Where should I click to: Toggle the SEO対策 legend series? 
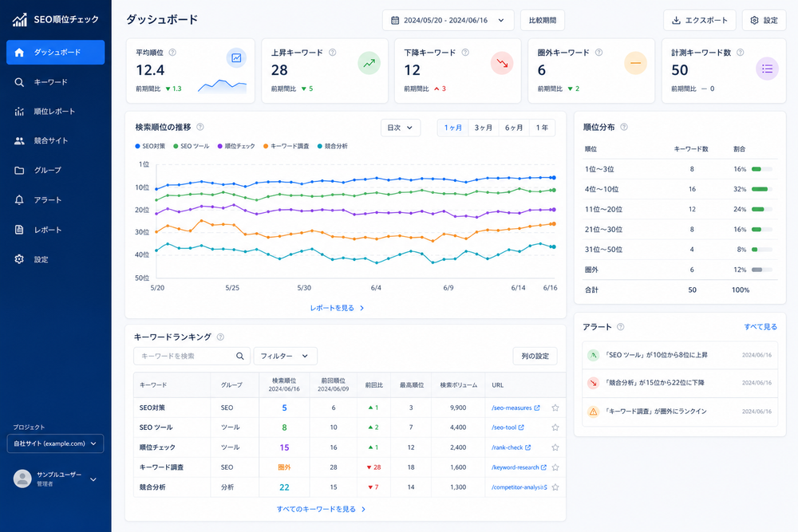(x=150, y=147)
